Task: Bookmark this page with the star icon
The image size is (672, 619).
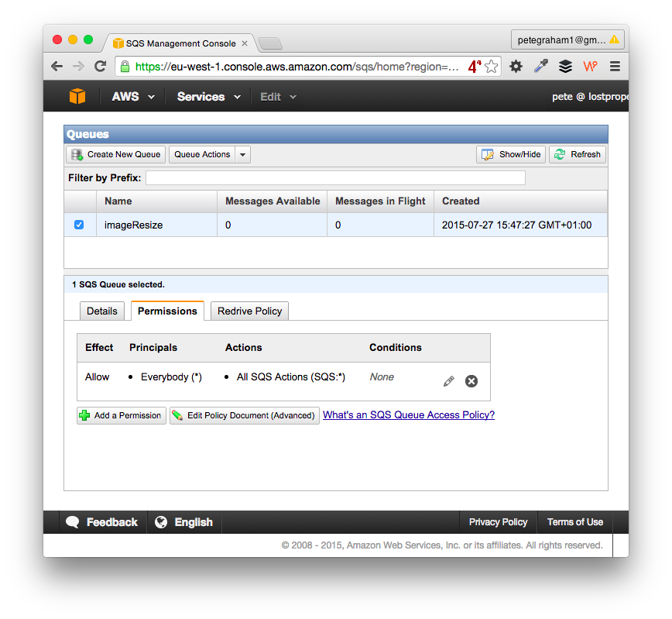Action: tap(491, 67)
